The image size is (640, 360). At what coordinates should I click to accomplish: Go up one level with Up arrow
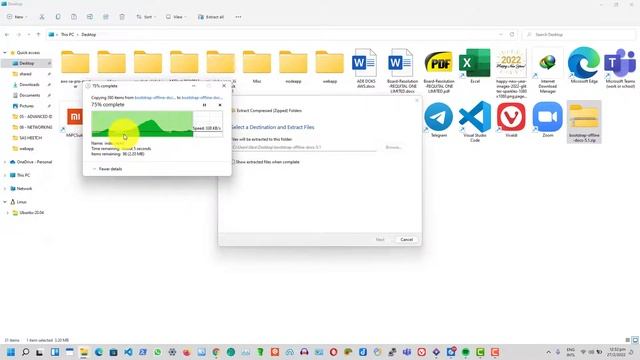[38, 35]
